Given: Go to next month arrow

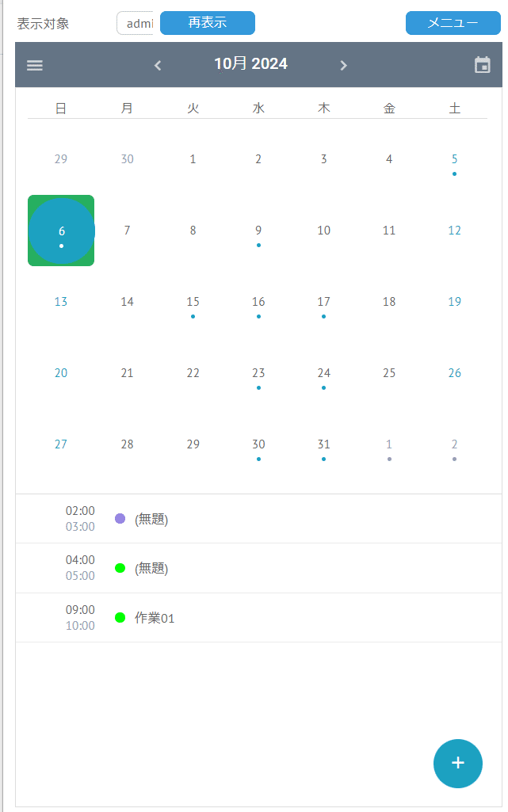Looking at the screenshot, I should click(343, 65).
